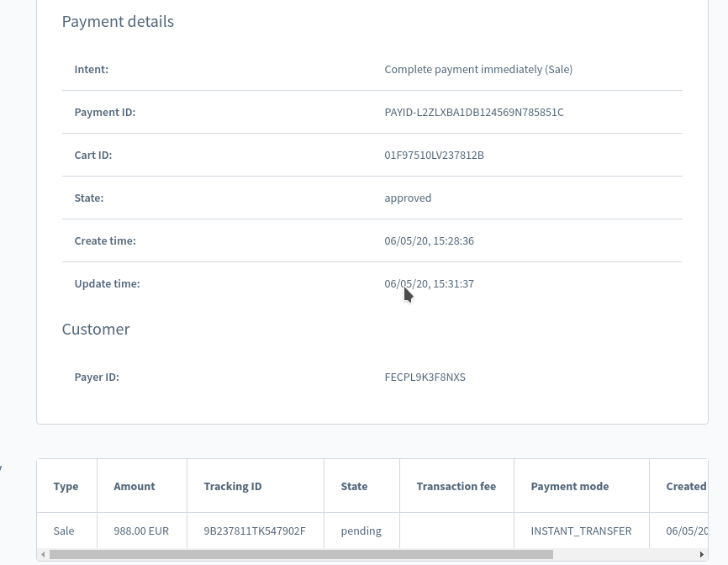Click tracking number 9B237811TK547902F in the table

pos(255,531)
